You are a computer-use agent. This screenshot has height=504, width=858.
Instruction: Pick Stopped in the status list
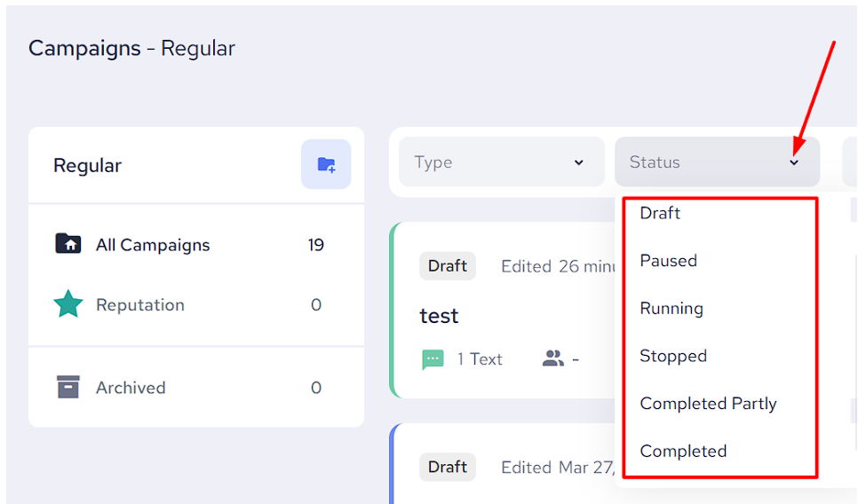tap(673, 356)
